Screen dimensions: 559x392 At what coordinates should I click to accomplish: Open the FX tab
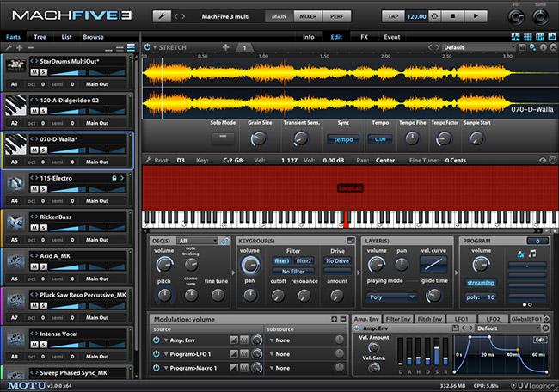[x=364, y=37]
